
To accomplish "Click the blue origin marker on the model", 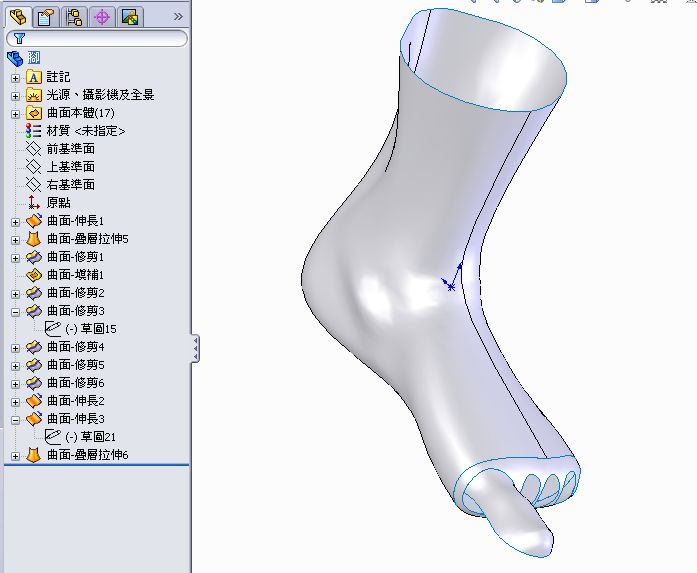I will (x=451, y=287).
